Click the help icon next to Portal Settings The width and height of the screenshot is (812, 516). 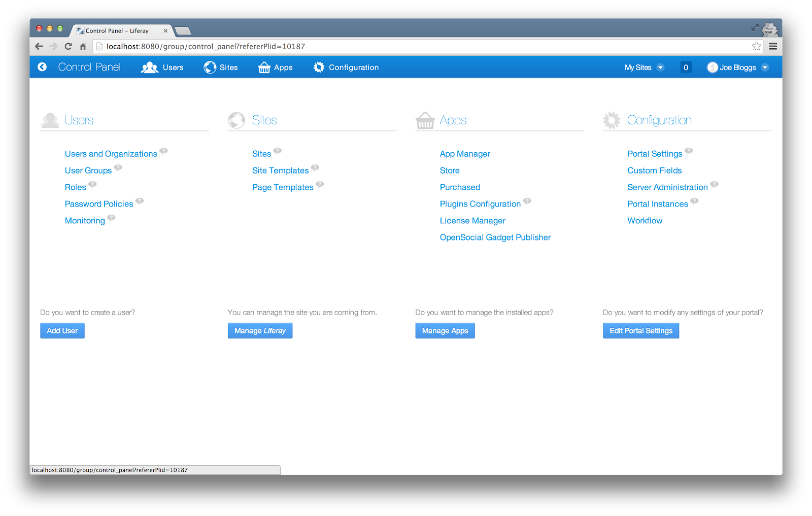point(689,151)
